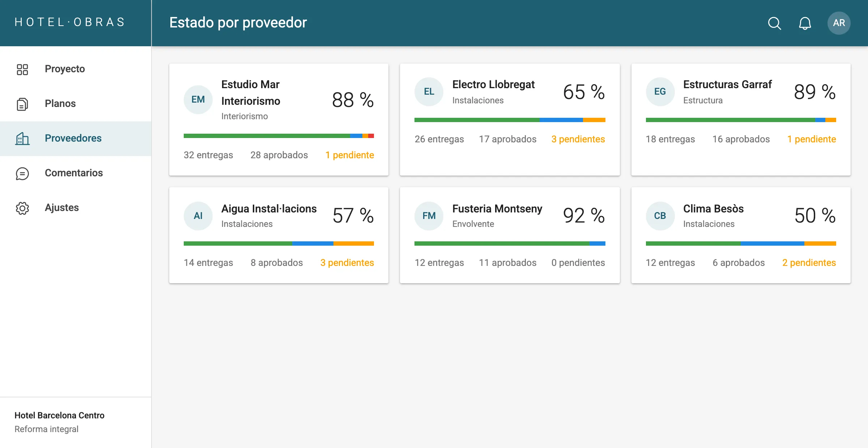This screenshot has height=448, width=868.
Task: Click '11 aprobados' text
Action: point(508,263)
